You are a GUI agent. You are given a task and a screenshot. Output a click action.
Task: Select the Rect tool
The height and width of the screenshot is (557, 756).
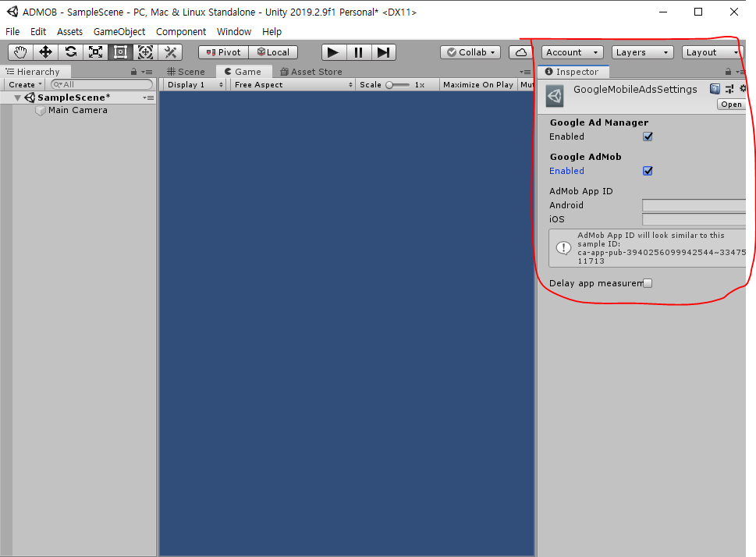tap(120, 52)
